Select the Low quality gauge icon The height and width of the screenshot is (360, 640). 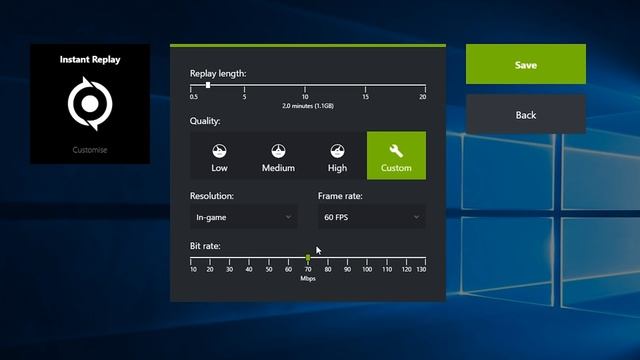[219, 151]
